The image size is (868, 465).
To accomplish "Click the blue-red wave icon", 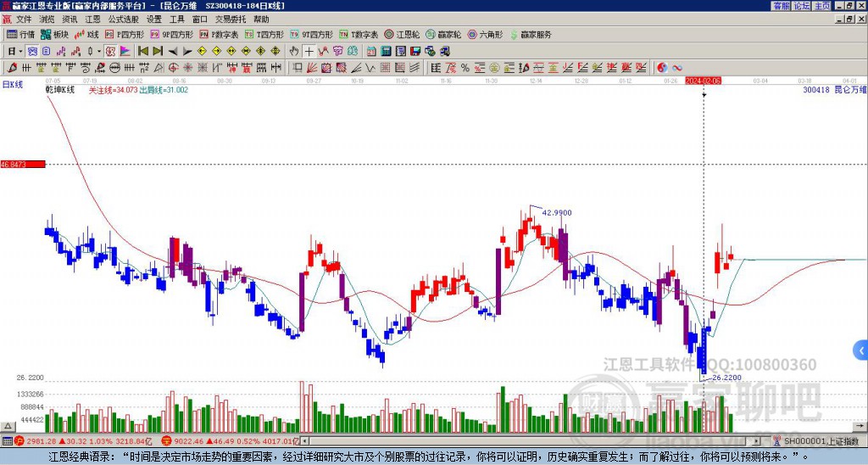I will [x=677, y=68].
